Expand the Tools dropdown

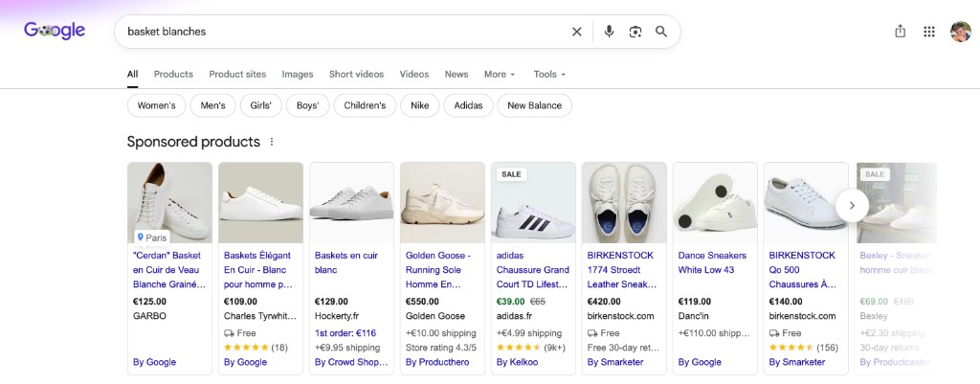[549, 74]
